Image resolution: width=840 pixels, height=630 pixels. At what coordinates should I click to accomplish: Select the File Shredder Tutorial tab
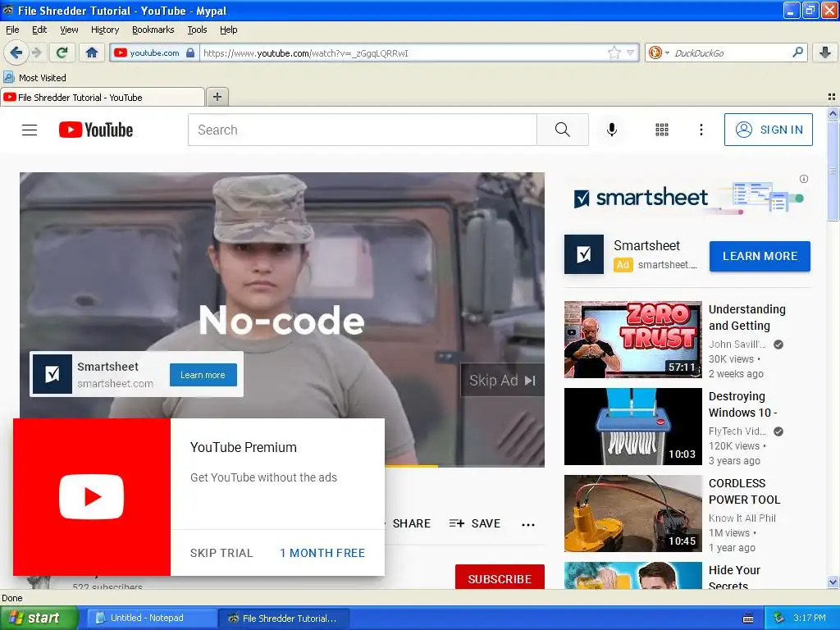point(103,97)
